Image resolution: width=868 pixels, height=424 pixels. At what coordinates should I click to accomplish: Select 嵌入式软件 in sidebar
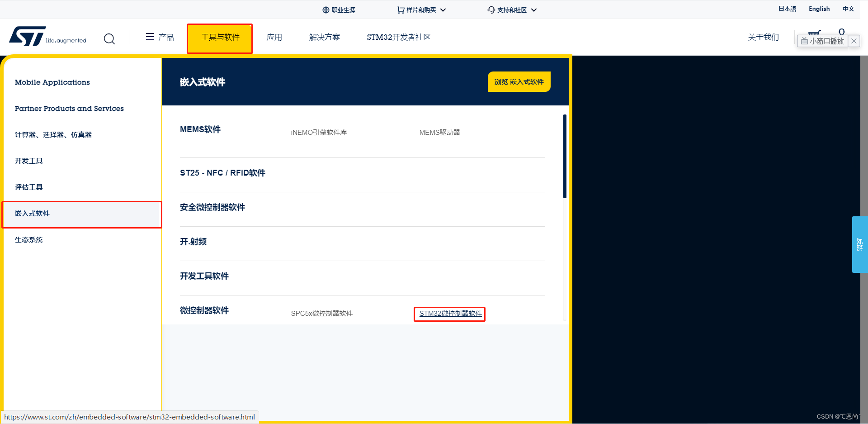82,214
